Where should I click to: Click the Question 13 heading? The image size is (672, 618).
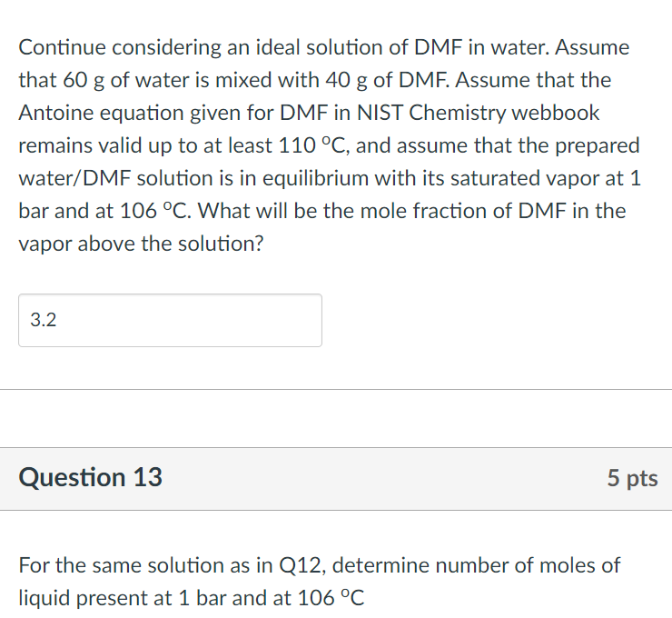pyautogui.click(x=91, y=478)
